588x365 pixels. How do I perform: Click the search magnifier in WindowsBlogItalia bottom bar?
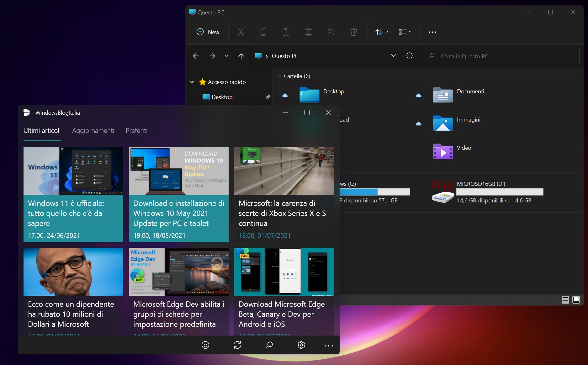(x=269, y=345)
